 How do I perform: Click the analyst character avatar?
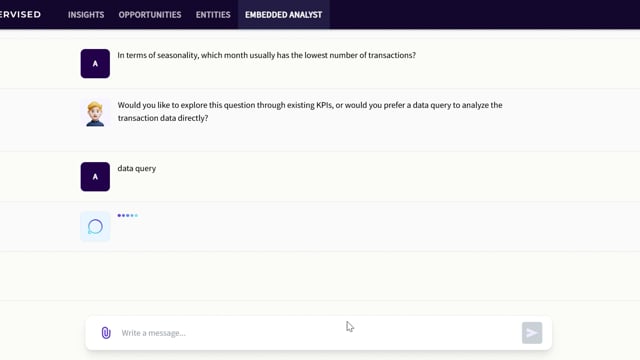[95, 113]
